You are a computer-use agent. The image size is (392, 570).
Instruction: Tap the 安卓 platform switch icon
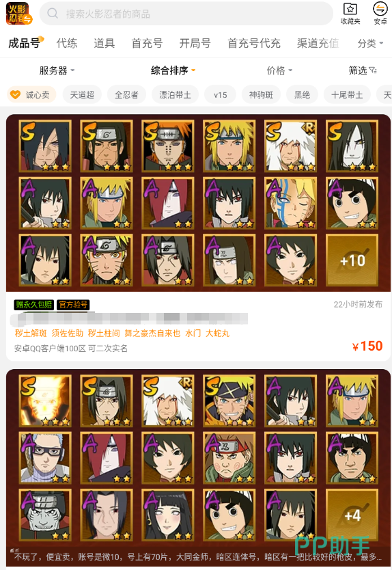(380, 9)
